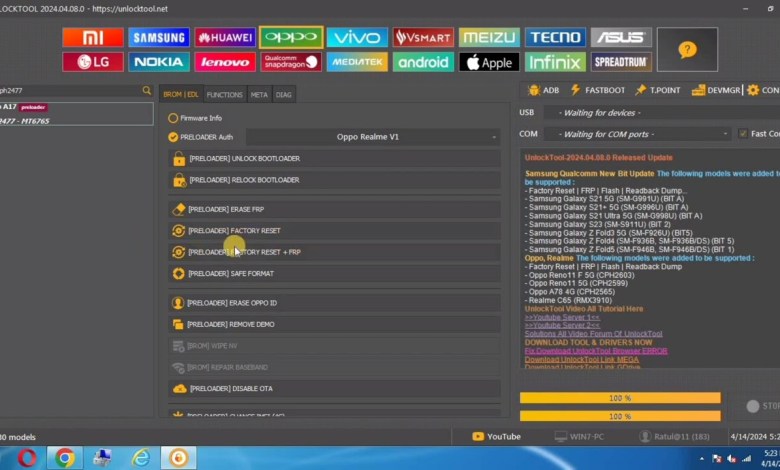Open the USB waiting for devices dropdown
Screen dimensions: 780x470
point(662,113)
